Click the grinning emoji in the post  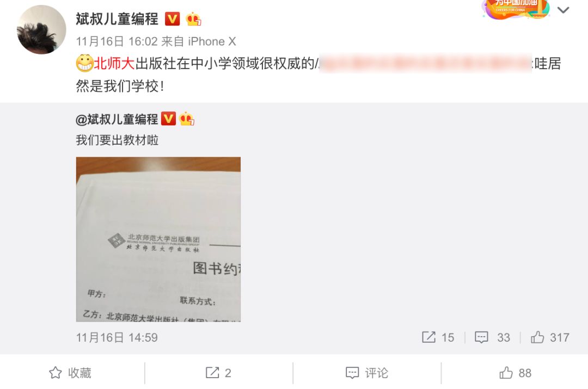point(84,63)
